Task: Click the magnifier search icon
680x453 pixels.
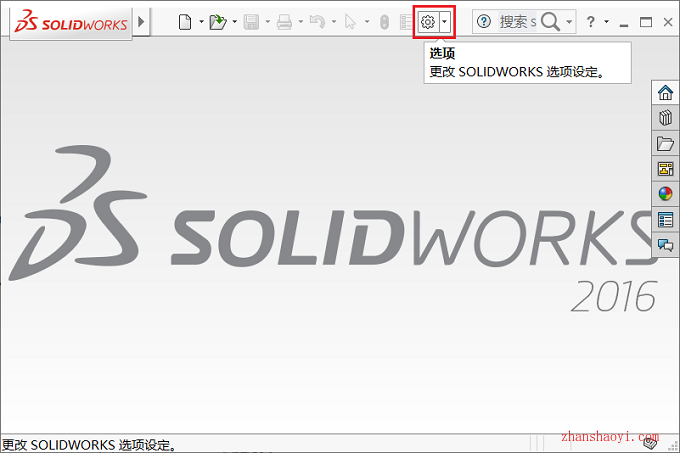Action: pos(551,21)
